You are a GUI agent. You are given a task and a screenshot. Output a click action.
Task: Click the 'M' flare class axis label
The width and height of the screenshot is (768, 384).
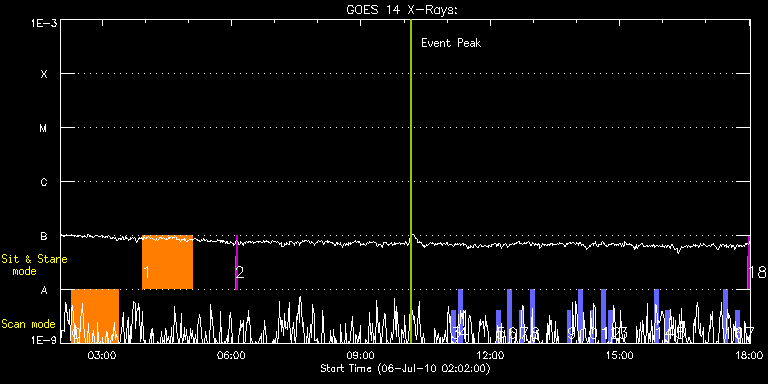pyautogui.click(x=44, y=128)
